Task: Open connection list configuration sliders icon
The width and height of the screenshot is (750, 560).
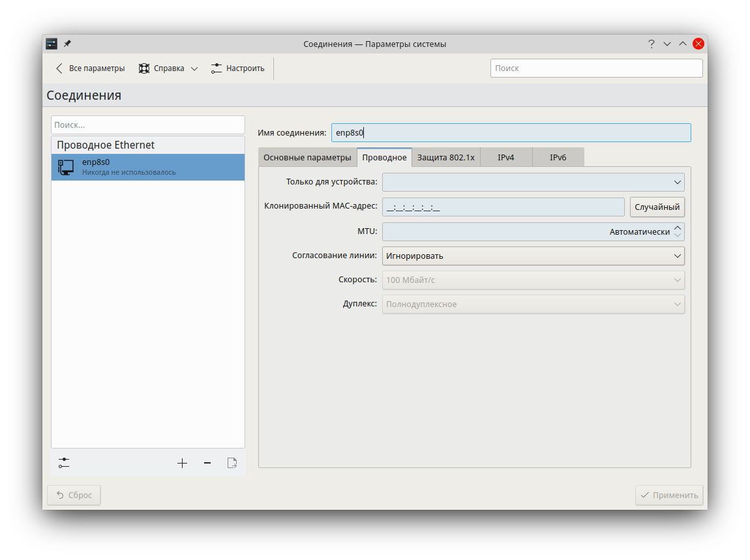Action: 63,463
